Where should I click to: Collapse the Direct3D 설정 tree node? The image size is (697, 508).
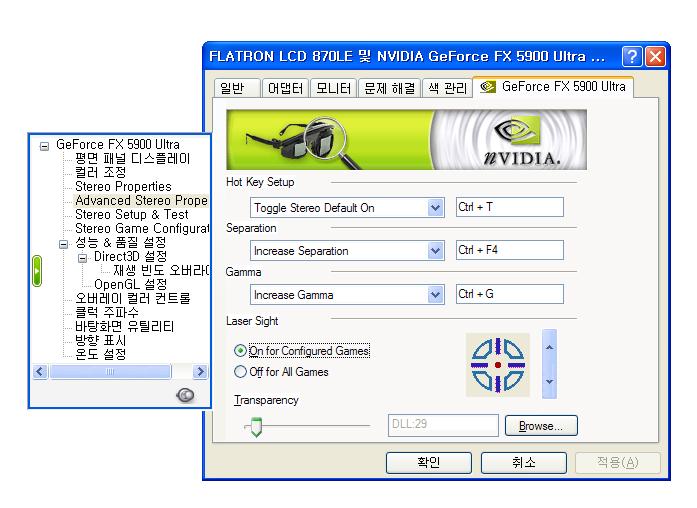tap(83, 257)
